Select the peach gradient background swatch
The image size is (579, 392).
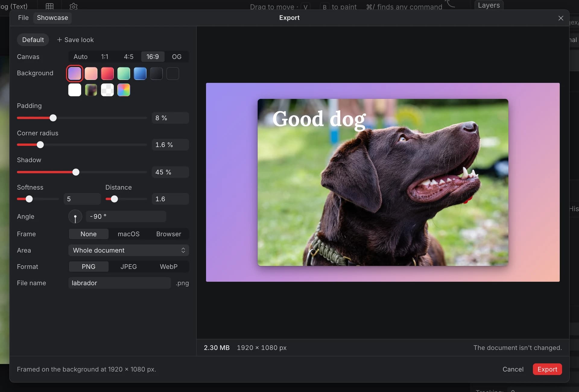(x=91, y=74)
